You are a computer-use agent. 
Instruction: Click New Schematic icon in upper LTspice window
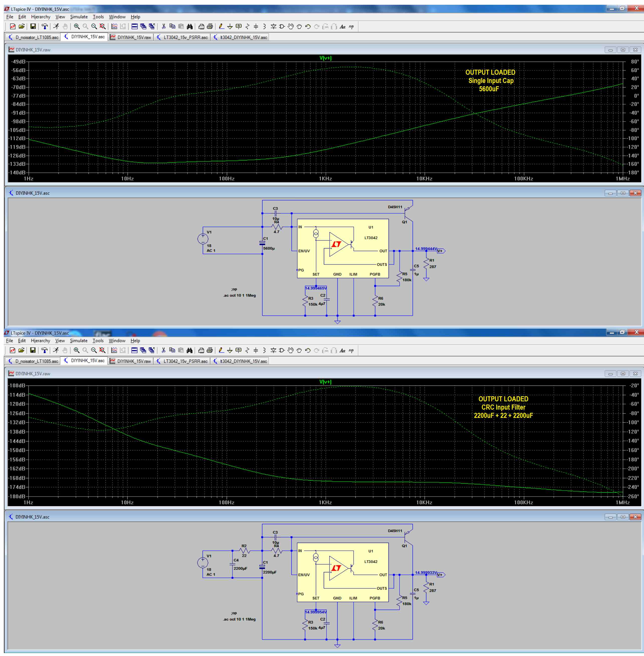13,26
